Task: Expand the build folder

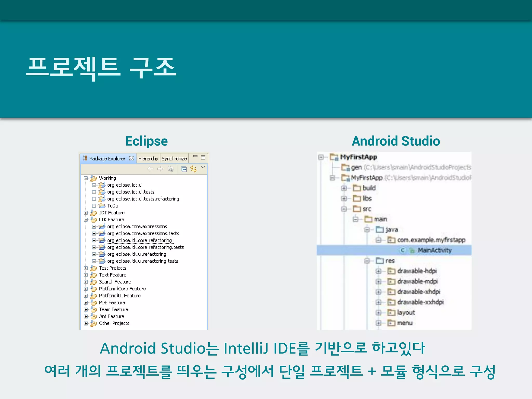Action: (344, 188)
